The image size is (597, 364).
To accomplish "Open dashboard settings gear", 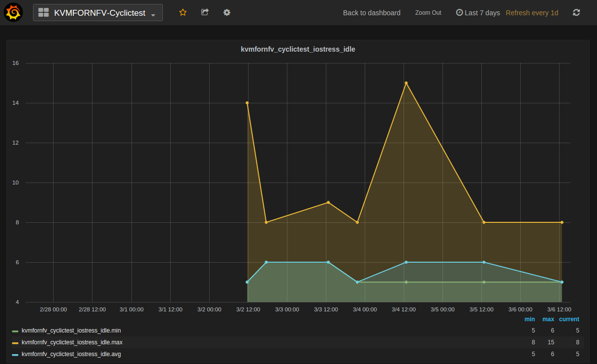I will (226, 12).
